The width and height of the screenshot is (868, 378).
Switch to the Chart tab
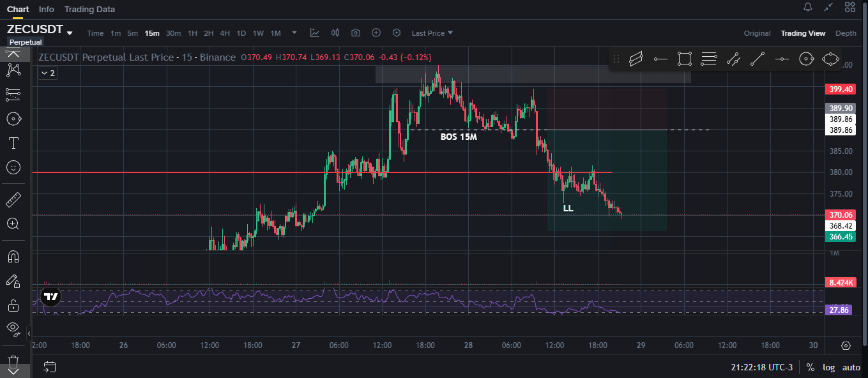pyautogui.click(x=18, y=9)
